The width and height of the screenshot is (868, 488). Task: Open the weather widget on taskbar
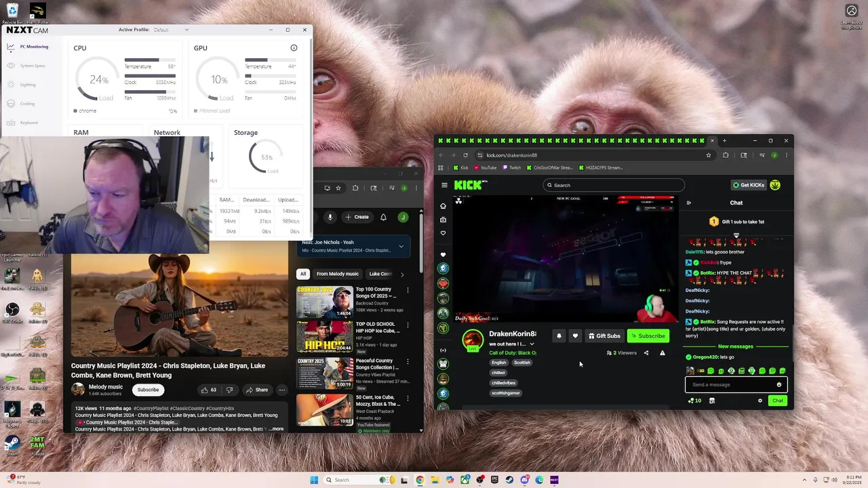click(22, 480)
